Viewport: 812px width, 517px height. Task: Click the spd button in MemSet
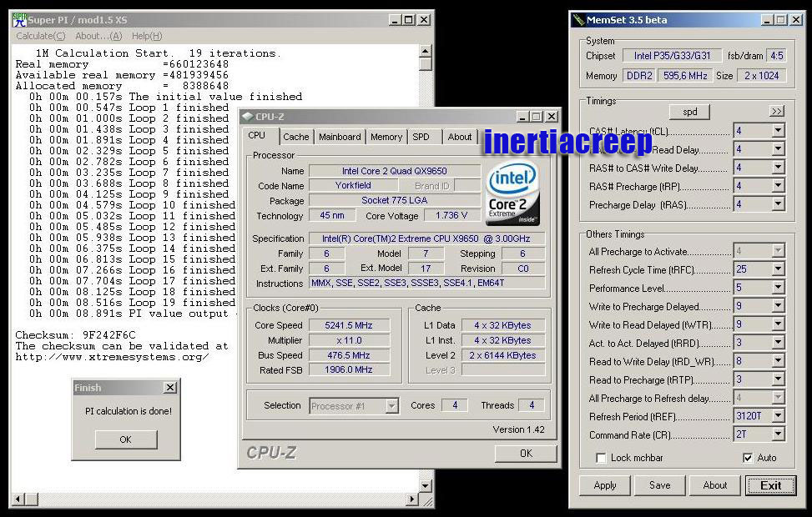tap(690, 112)
